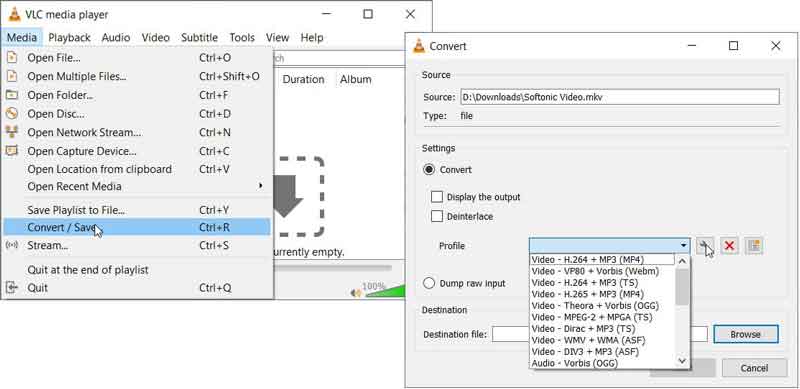Click the volume speaker mute icon
This screenshot has height=389, width=800.
(x=356, y=293)
